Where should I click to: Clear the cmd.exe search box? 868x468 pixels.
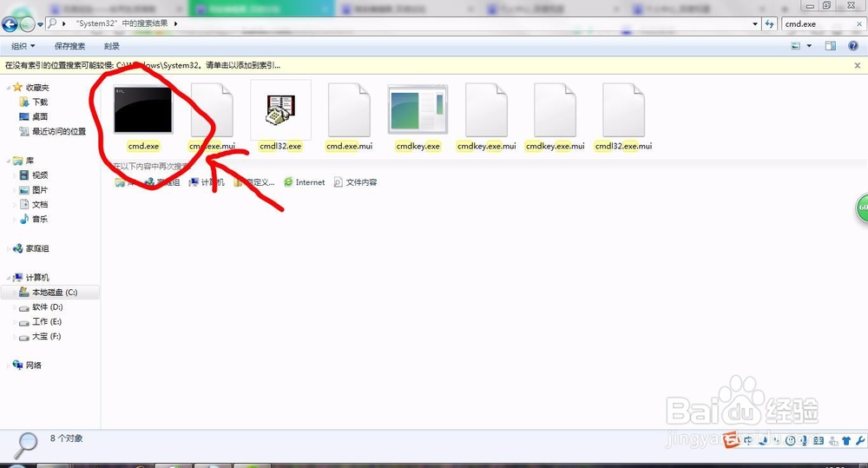859,23
